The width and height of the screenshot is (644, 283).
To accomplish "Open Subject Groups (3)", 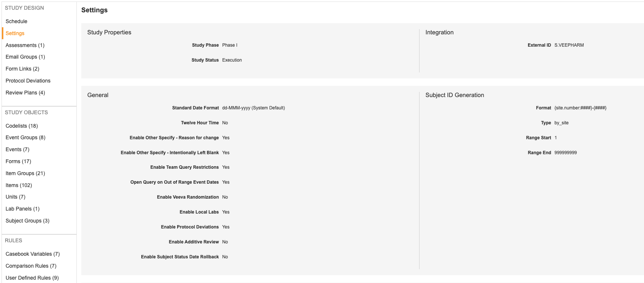I will (28, 221).
